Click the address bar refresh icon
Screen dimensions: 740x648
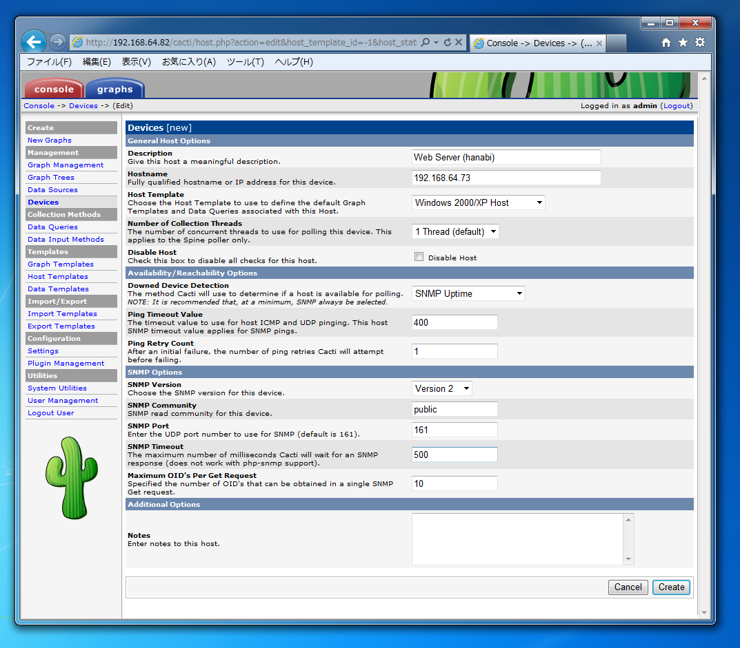tap(447, 42)
